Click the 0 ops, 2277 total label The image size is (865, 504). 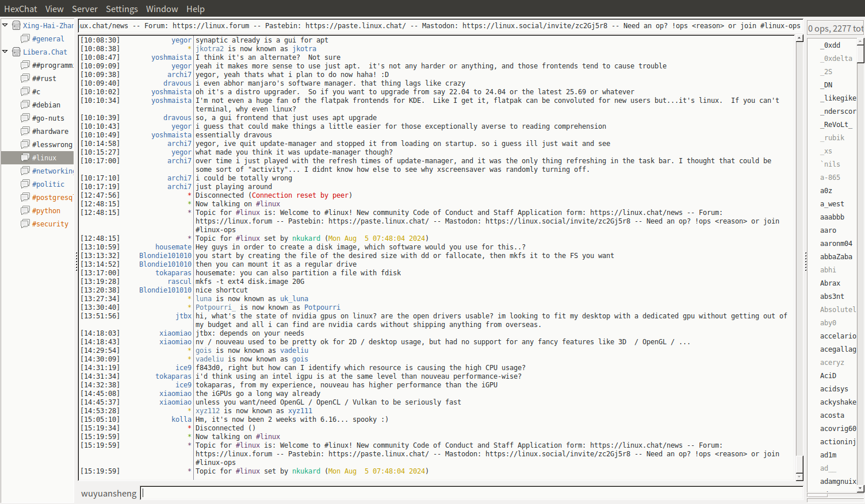836,28
